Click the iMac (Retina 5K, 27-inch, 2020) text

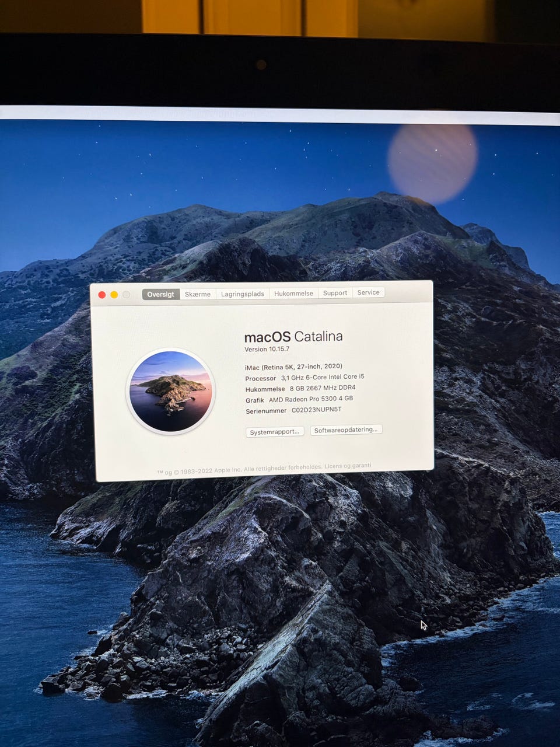[x=293, y=366]
